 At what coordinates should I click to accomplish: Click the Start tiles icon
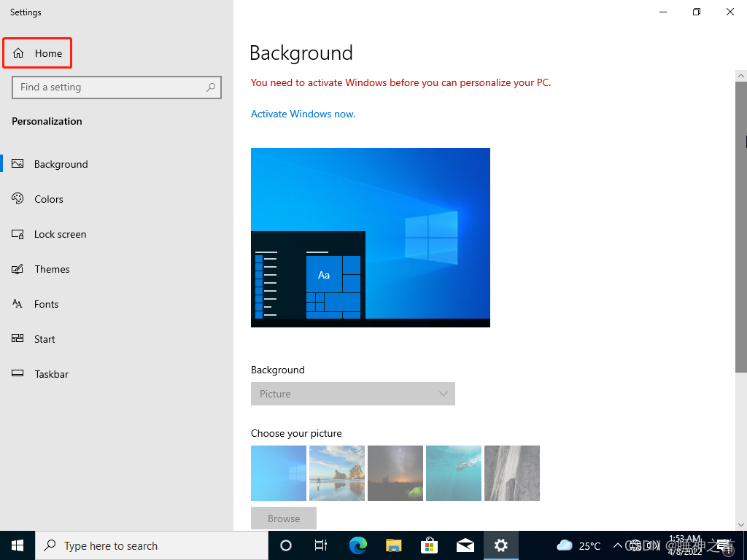18,338
